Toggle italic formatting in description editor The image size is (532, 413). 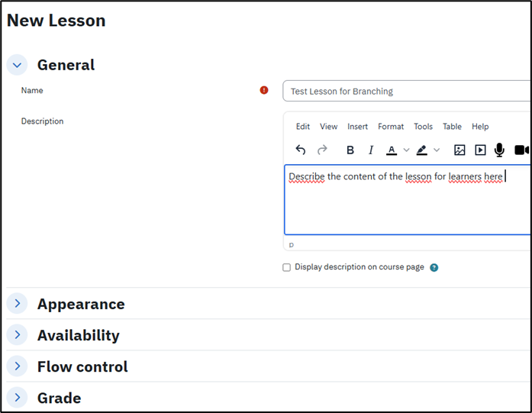pos(371,150)
